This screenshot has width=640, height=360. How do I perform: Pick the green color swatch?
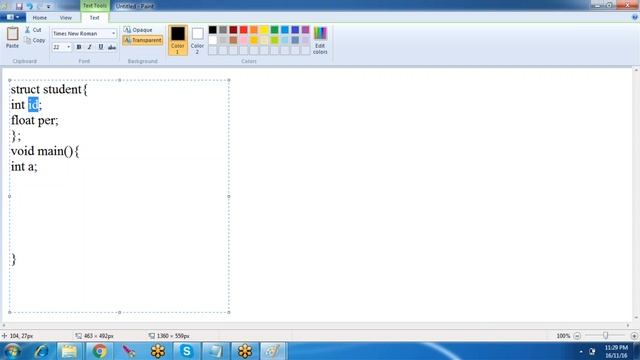(275, 30)
